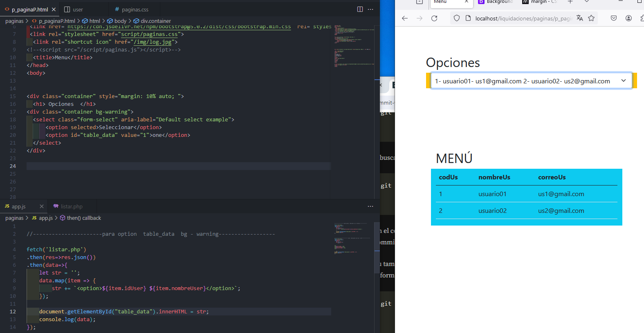Click the title Menu code line
The image size is (644, 333).
point(63,58)
